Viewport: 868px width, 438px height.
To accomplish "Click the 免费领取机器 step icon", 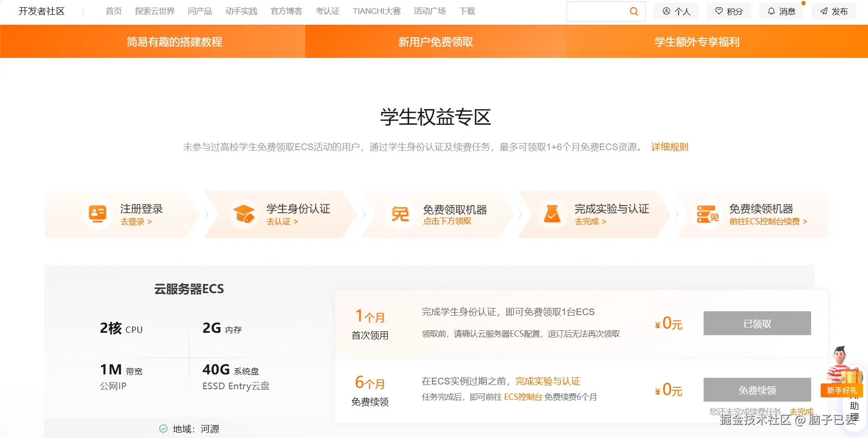I will click(400, 214).
